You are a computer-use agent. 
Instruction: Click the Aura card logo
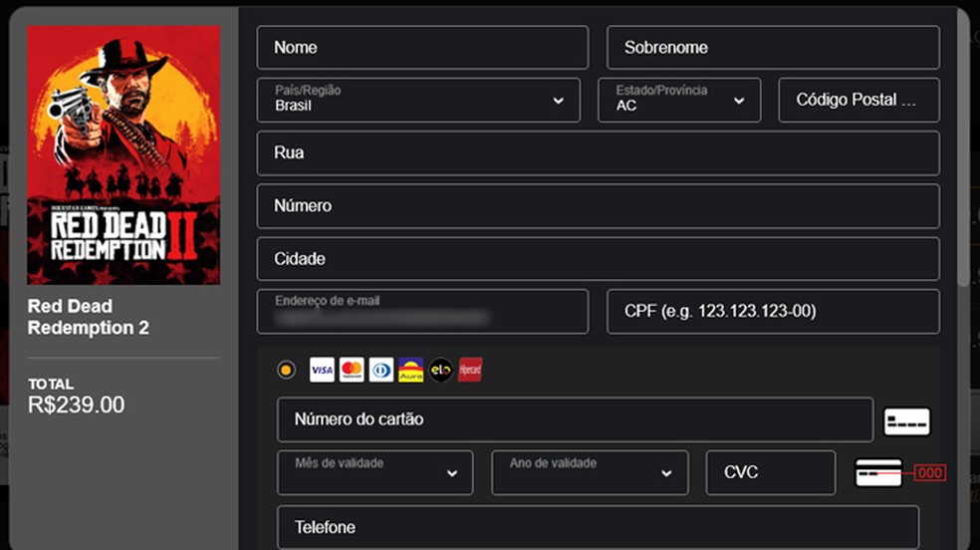[x=410, y=370]
